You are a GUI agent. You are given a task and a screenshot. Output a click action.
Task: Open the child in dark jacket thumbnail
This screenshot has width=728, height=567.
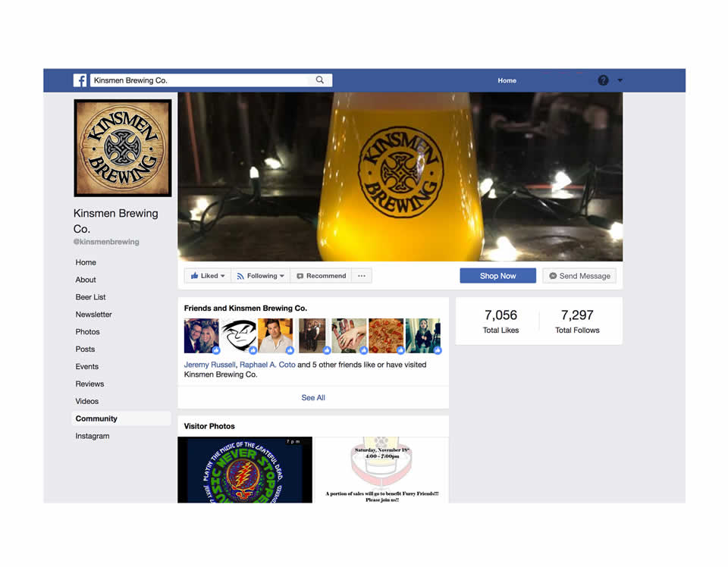point(423,336)
